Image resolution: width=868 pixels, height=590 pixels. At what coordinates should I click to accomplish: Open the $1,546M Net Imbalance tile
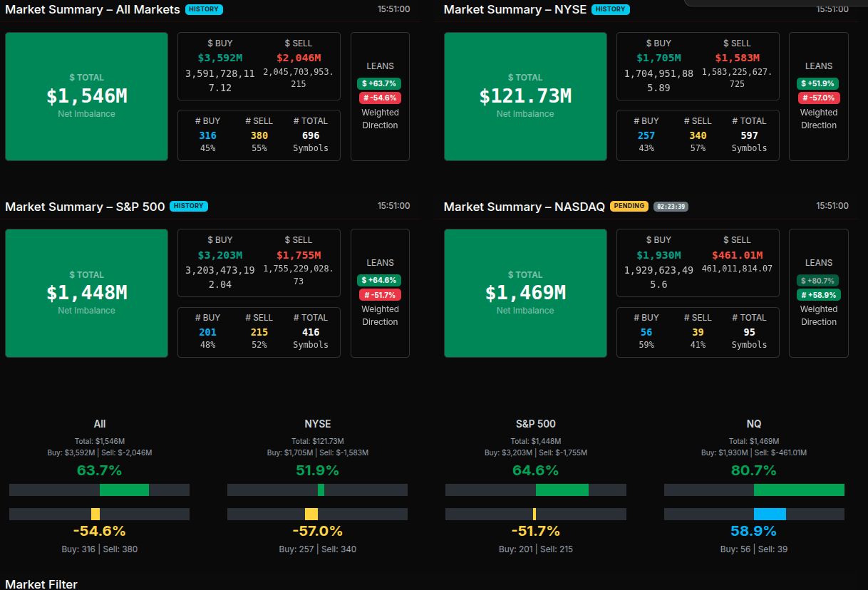click(86, 96)
